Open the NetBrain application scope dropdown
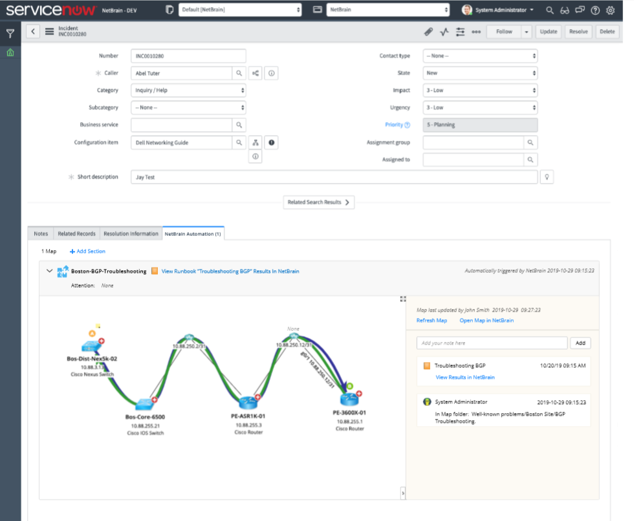The height and width of the screenshot is (521, 634). tap(388, 10)
